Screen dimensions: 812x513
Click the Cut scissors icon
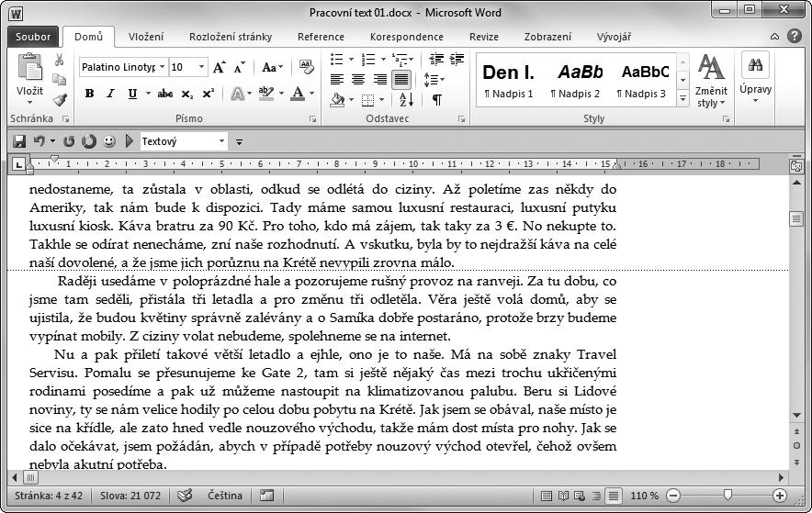(x=59, y=60)
